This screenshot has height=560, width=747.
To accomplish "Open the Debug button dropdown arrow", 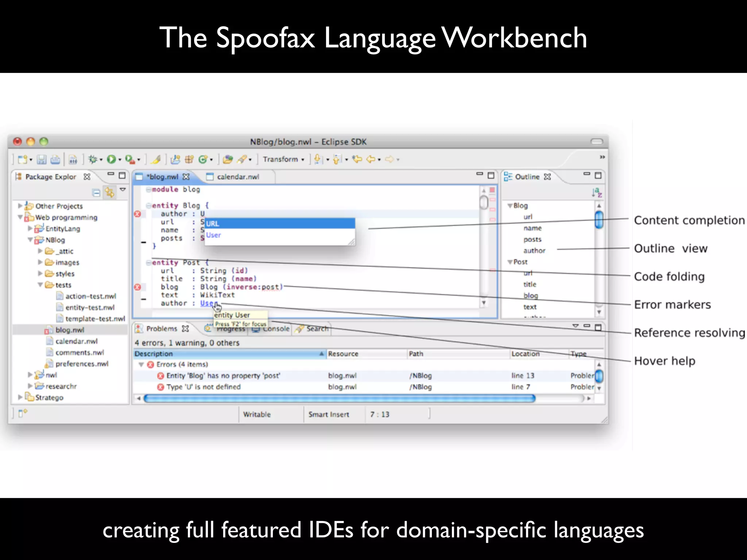I will pos(101,160).
